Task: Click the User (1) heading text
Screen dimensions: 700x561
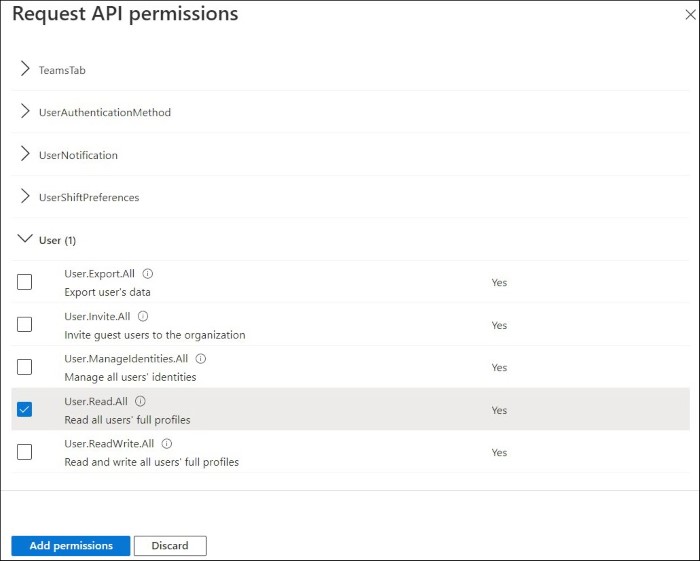Action: [57, 241]
